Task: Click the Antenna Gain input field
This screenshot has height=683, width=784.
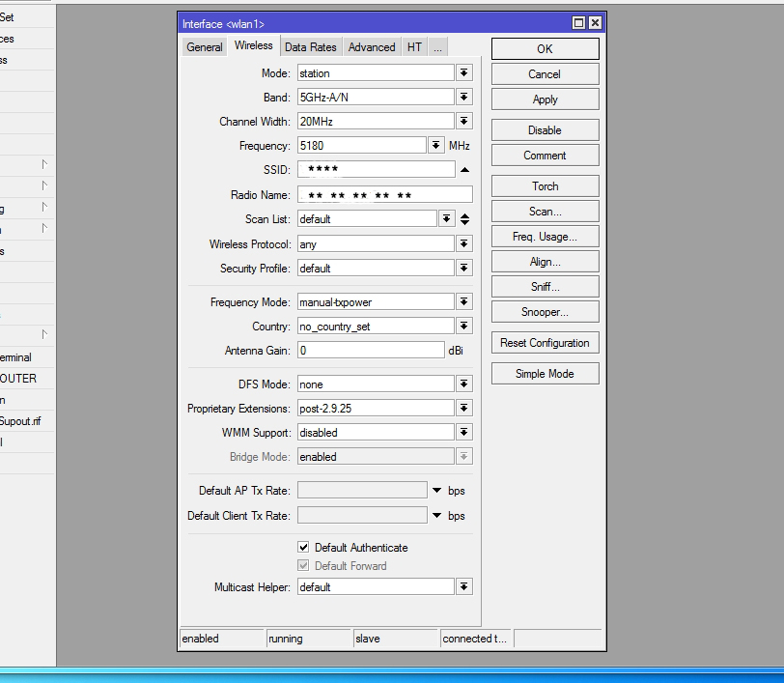Action: (x=370, y=351)
